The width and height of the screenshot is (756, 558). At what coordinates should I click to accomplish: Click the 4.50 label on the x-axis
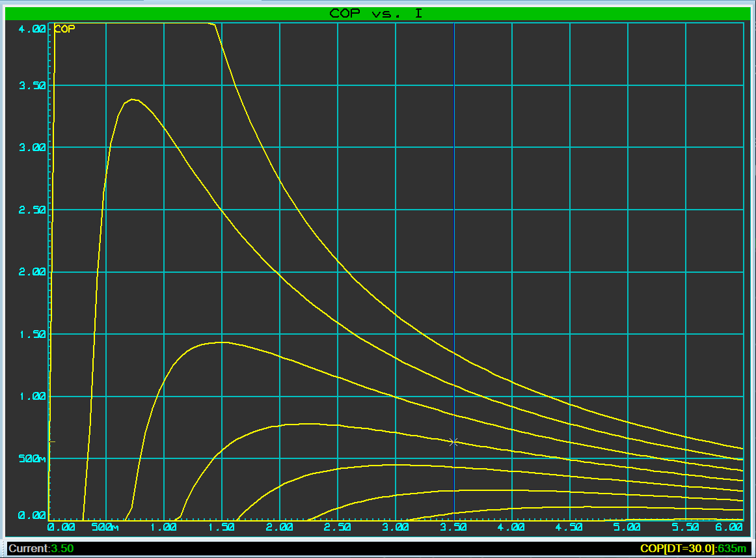(570, 526)
